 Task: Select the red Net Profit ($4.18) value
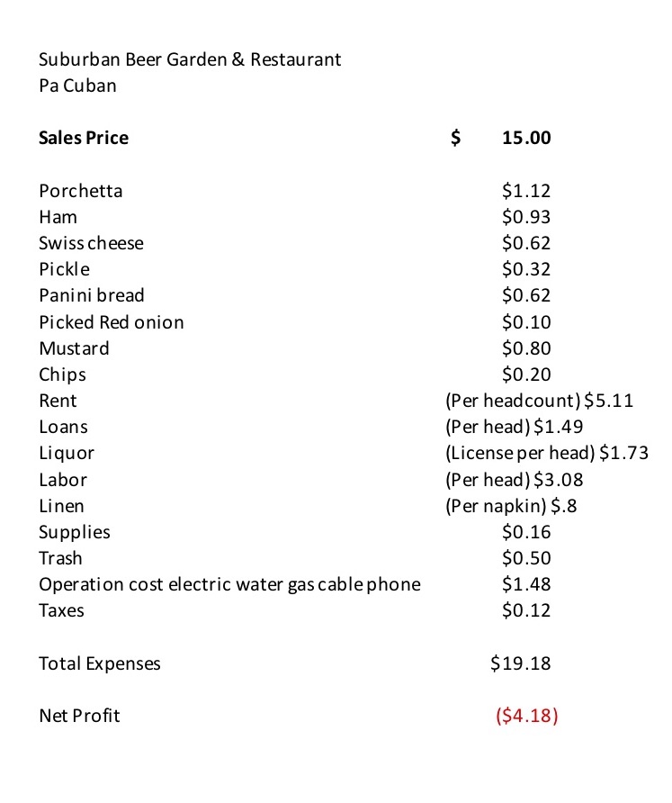(526, 716)
